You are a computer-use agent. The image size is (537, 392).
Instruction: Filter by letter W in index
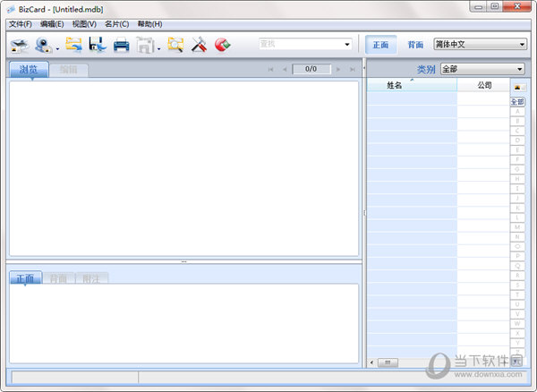(517, 323)
